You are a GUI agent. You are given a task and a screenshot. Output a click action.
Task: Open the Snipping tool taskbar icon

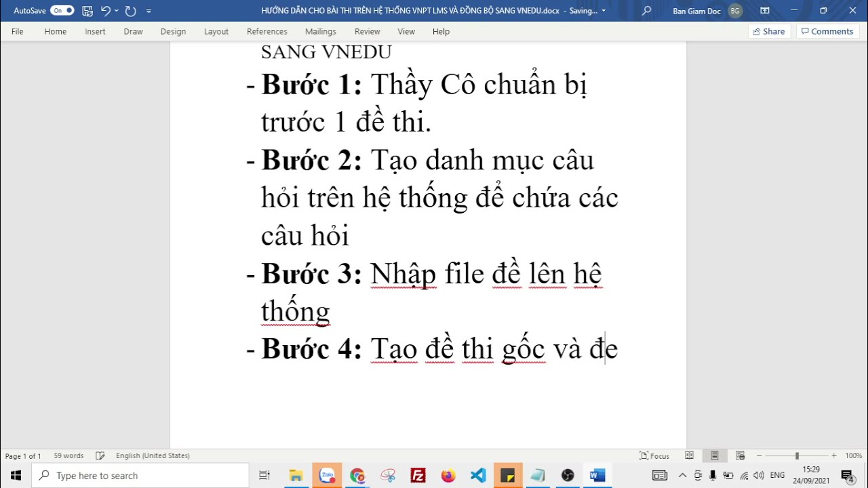coord(388,476)
